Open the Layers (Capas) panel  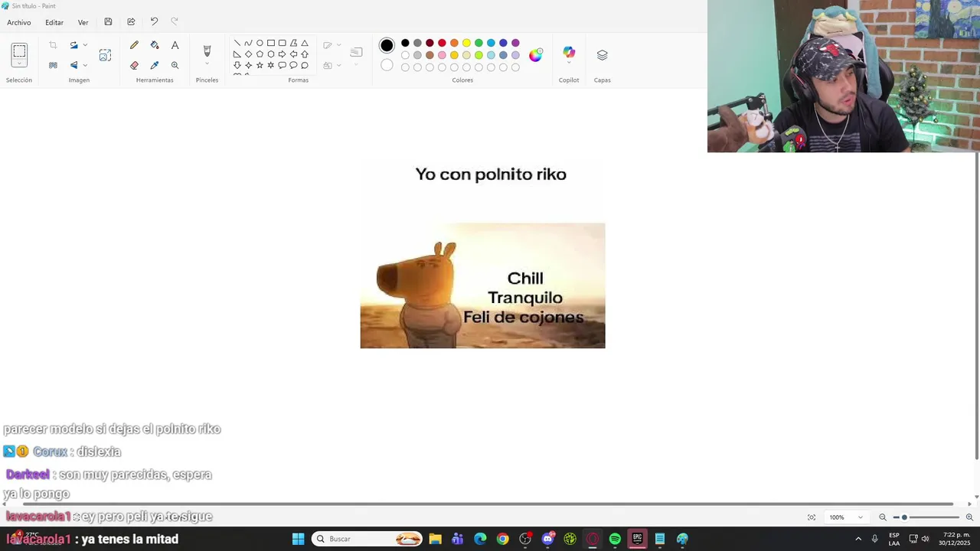[x=602, y=55]
